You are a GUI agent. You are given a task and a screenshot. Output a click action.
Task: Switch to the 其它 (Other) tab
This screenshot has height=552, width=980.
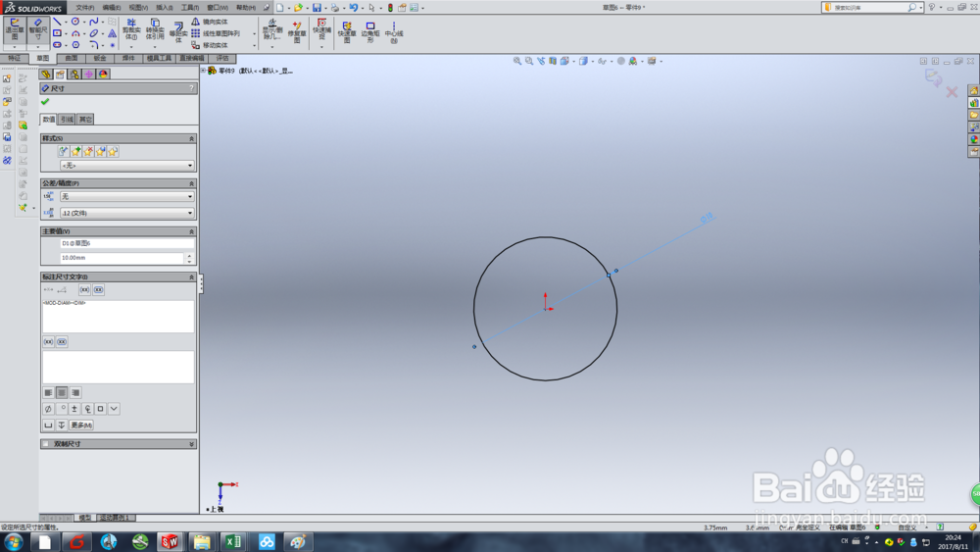pyautogui.click(x=85, y=119)
